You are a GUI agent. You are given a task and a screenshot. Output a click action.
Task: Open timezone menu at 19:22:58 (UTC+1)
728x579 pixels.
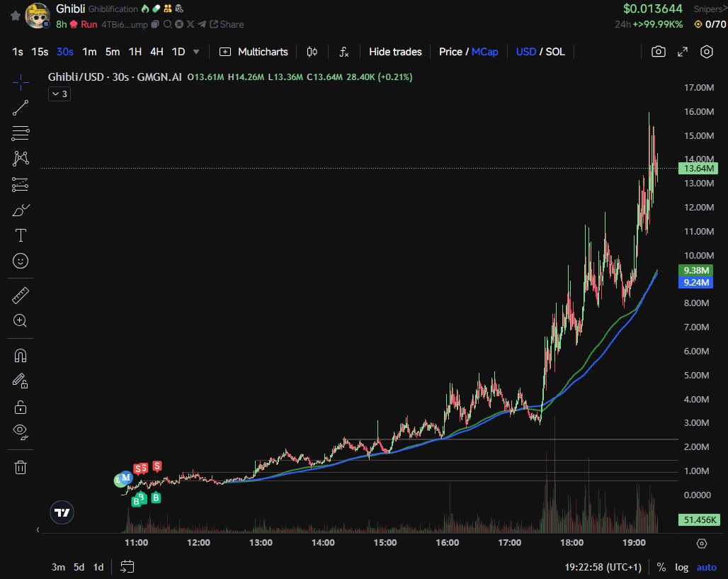603,568
